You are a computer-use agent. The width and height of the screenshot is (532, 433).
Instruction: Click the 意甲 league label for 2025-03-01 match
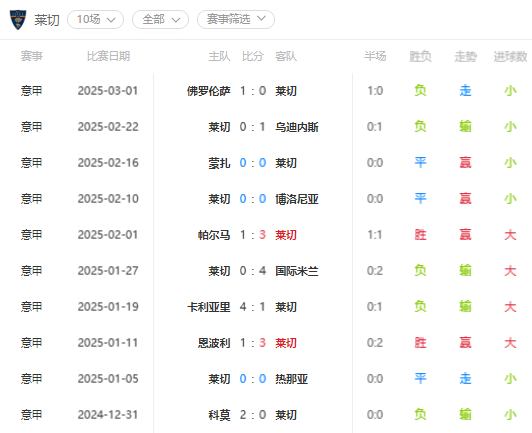pyautogui.click(x=32, y=91)
